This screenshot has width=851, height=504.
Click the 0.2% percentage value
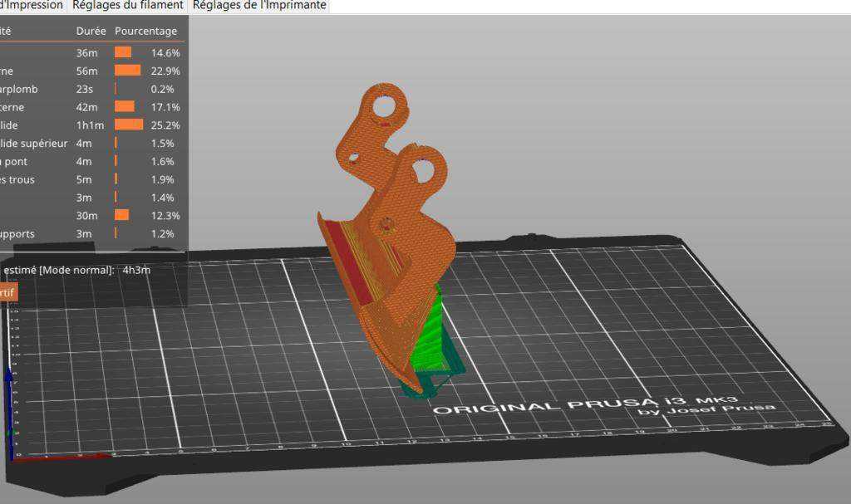point(162,89)
